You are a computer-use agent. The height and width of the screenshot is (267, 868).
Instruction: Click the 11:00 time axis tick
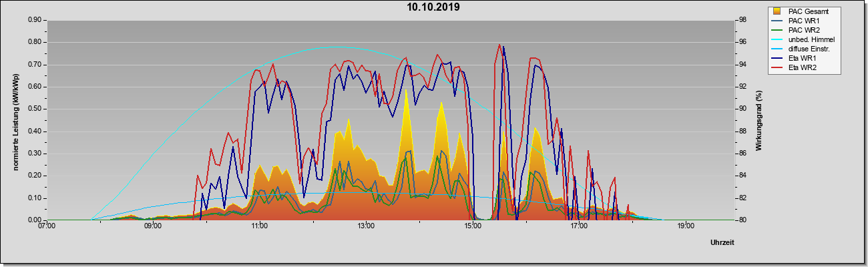pos(259,227)
